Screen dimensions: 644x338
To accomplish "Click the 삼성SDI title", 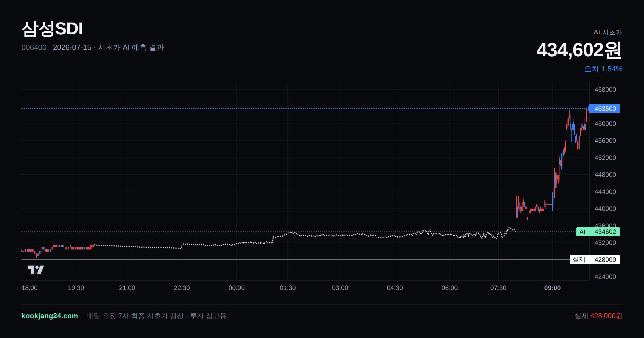I will 52,29.
